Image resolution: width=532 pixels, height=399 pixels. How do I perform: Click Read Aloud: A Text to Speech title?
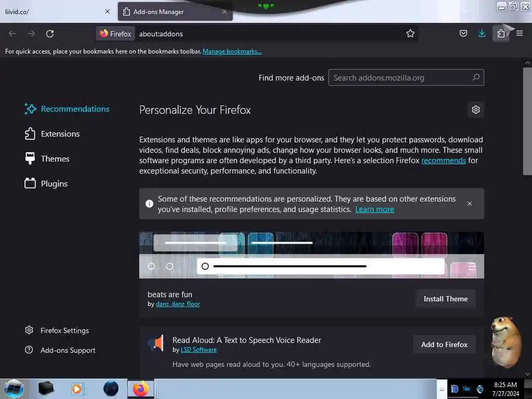coord(247,340)
